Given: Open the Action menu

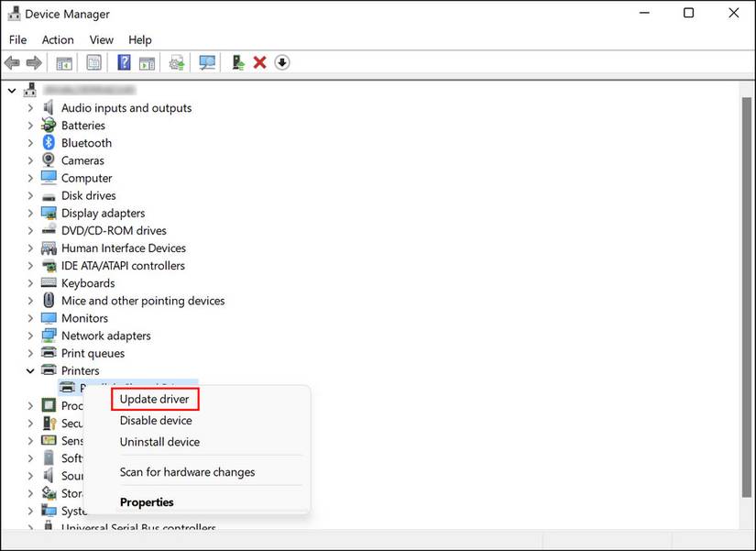Looking at the screenshot, I should [x=57, y=39].
